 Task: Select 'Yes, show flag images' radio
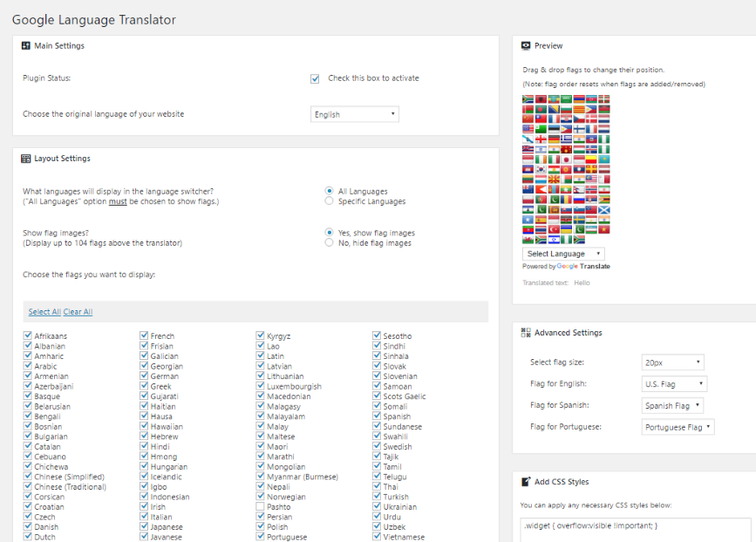[x=329, y=232]
